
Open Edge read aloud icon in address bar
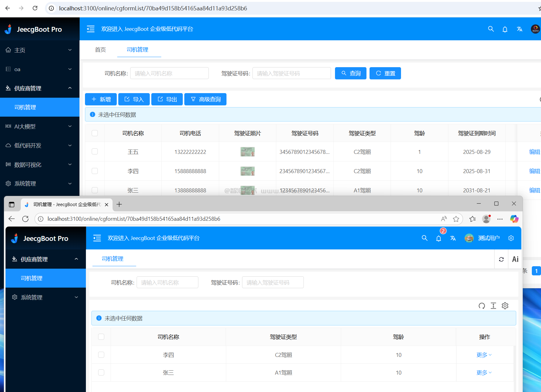click(444, 219)
